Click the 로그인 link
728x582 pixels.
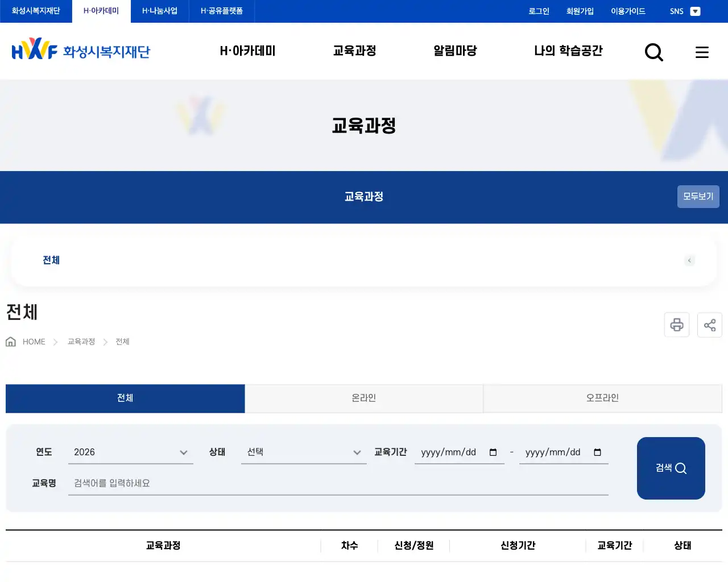coord(538,11)
